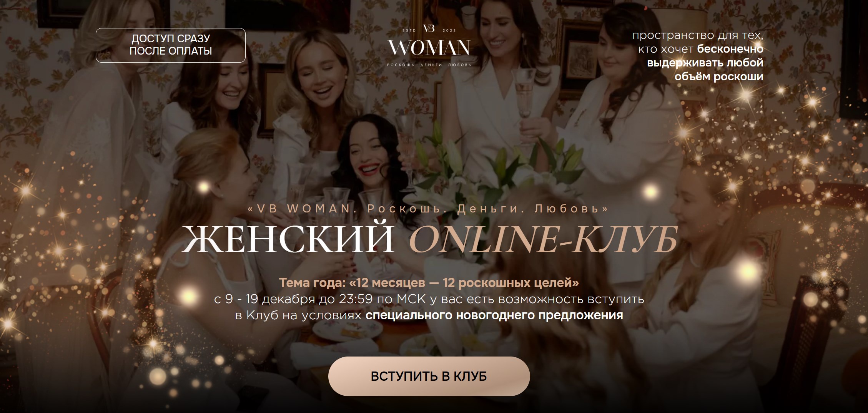The height and width of the screenshot is (413, 868).
Task: Click the VB monogram above WOMAN
Action: (x=429, y=28)
